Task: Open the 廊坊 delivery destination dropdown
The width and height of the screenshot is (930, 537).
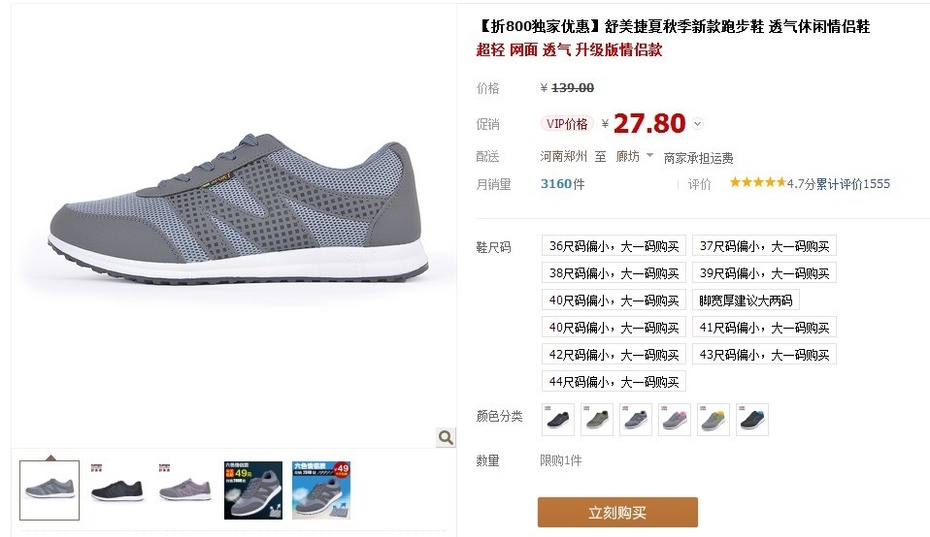Action: click(634, 156)
